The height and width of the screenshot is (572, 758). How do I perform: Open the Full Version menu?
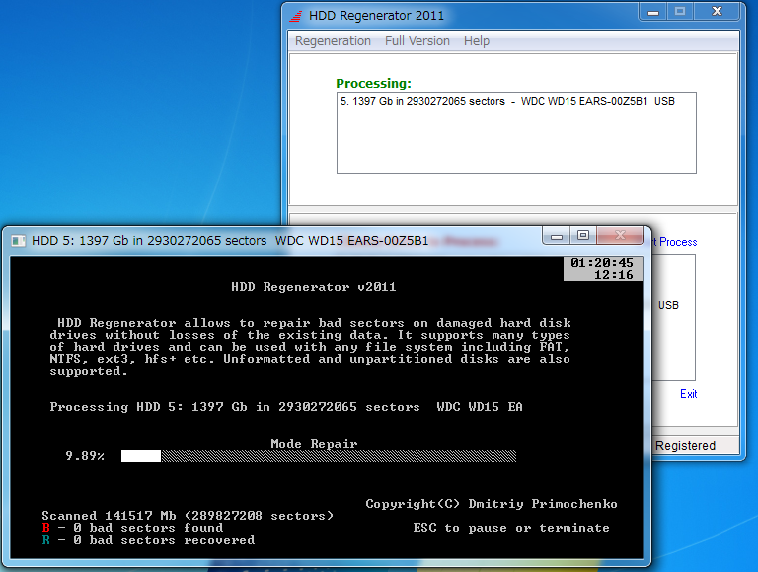pos(417,41)
